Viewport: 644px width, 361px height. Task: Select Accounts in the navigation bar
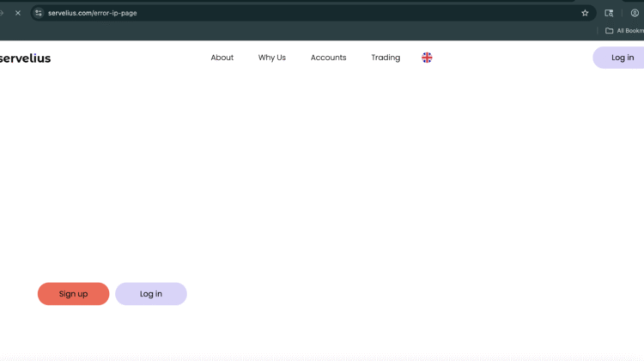(328, 58)
